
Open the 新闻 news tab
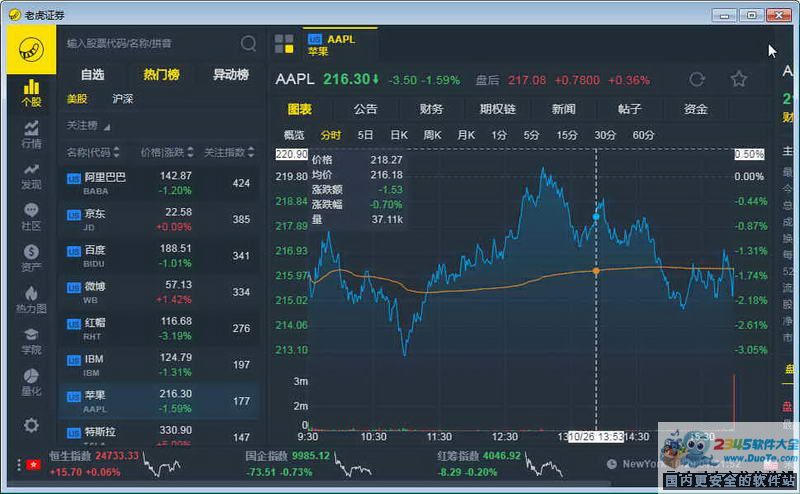click(x=563, y=109)
